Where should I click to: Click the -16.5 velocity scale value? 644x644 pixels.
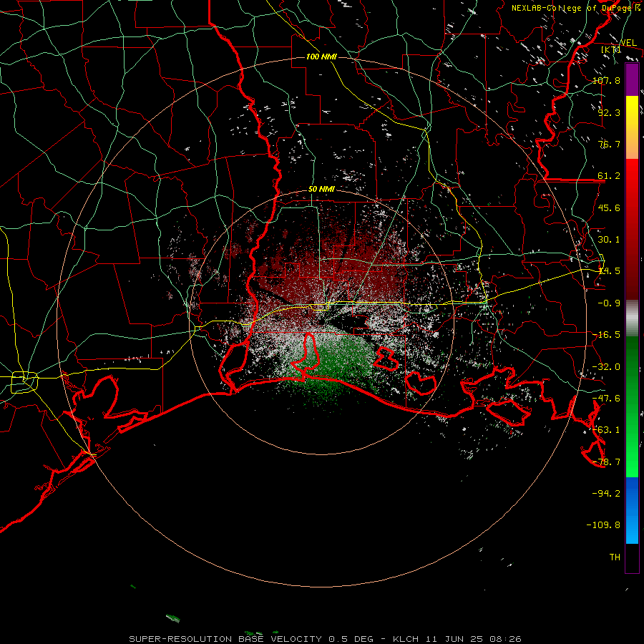606,335
